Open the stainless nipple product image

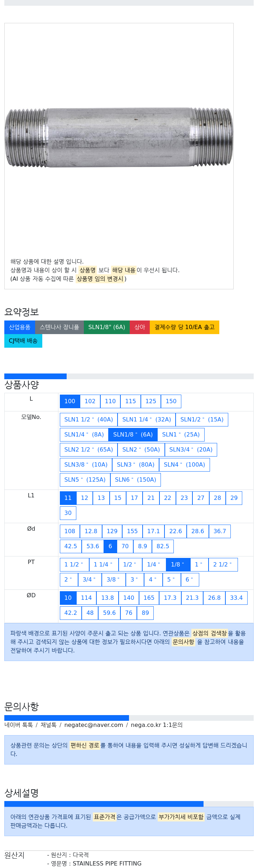click(x=119, y=137)
